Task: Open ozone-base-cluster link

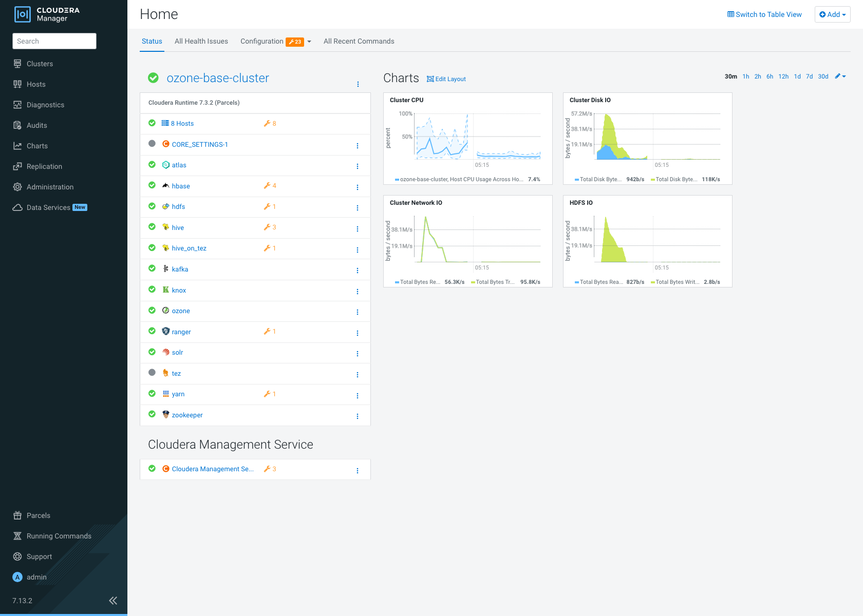Action: click(218, 78)
